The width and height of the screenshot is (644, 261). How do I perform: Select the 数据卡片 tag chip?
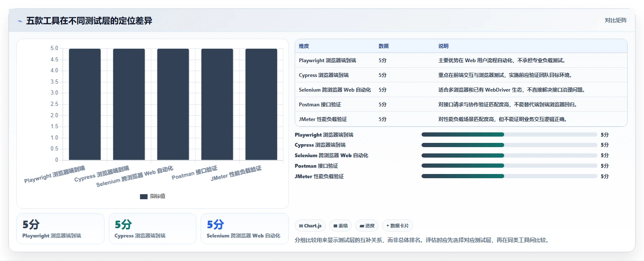pos(398,226)
